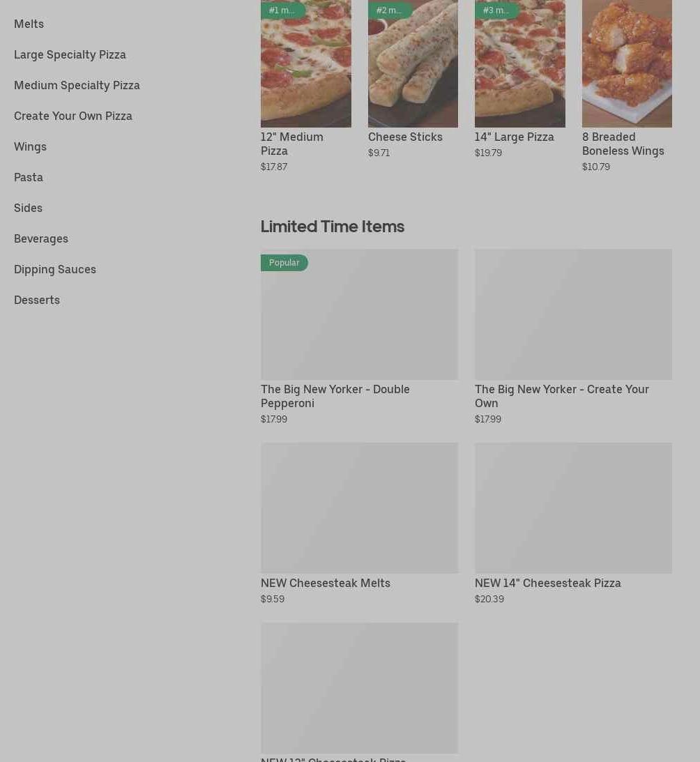Image resolution: width=700 pixels, height=762 pixels.
Task: Go to Medium Specialty Pizza section
Action: (77, 85)
